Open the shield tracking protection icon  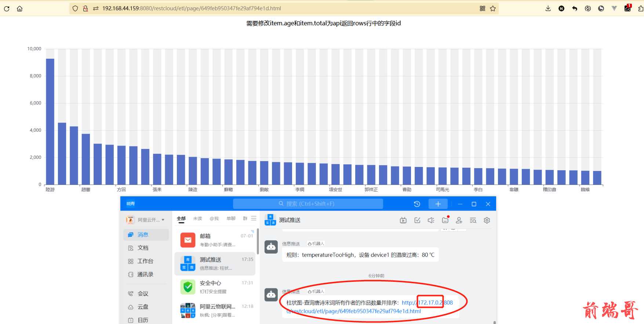coord(75,8)
